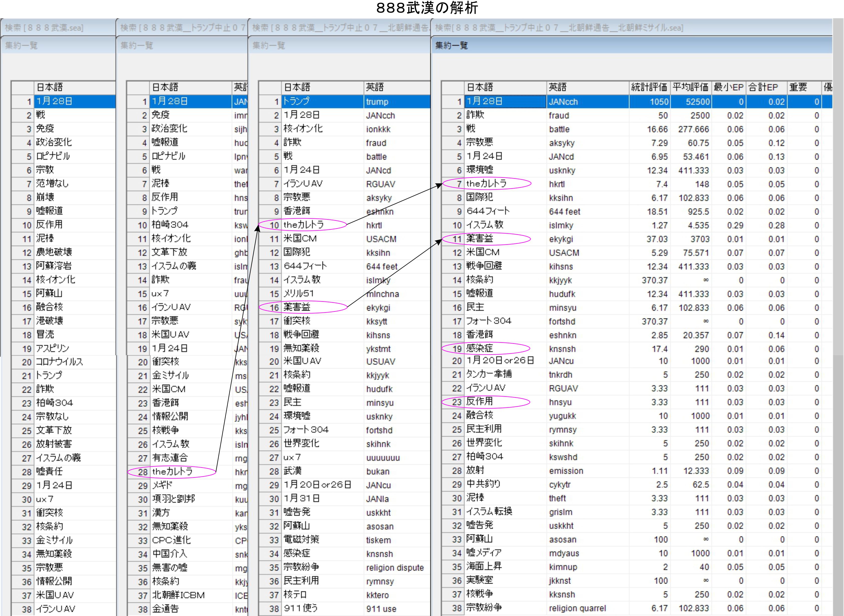
Task: Activate the 検索 [888武漢.sea] window title
Action: [44, 27]
